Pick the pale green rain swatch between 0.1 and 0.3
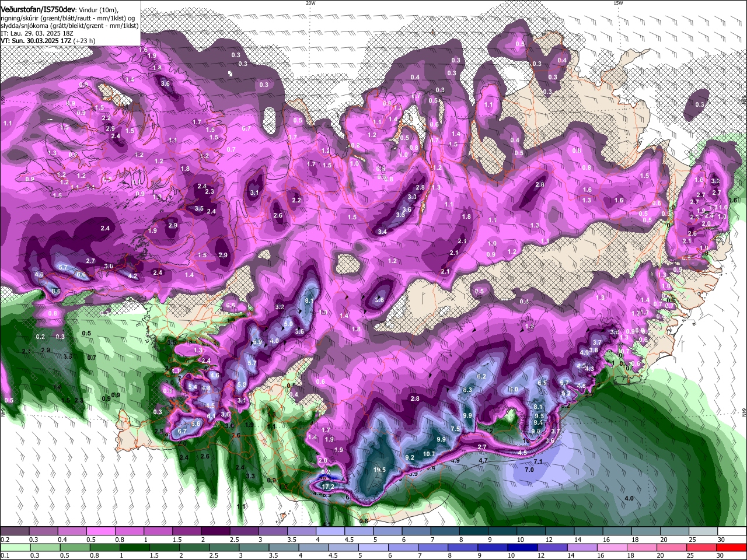 coord(14,547)
